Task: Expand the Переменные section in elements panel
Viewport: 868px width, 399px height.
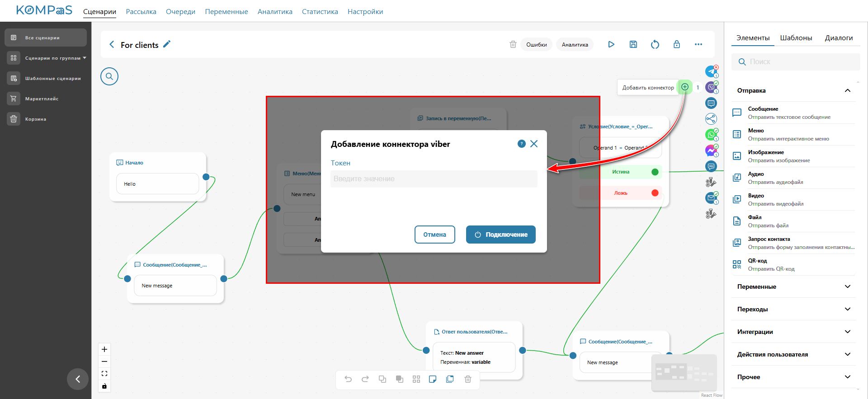Action: [x=793, y=286]
